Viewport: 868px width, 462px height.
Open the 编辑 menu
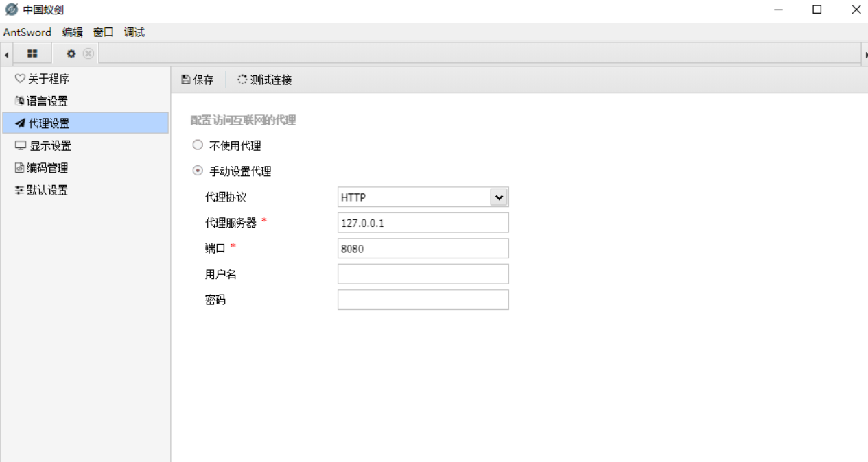click(72, 32)
